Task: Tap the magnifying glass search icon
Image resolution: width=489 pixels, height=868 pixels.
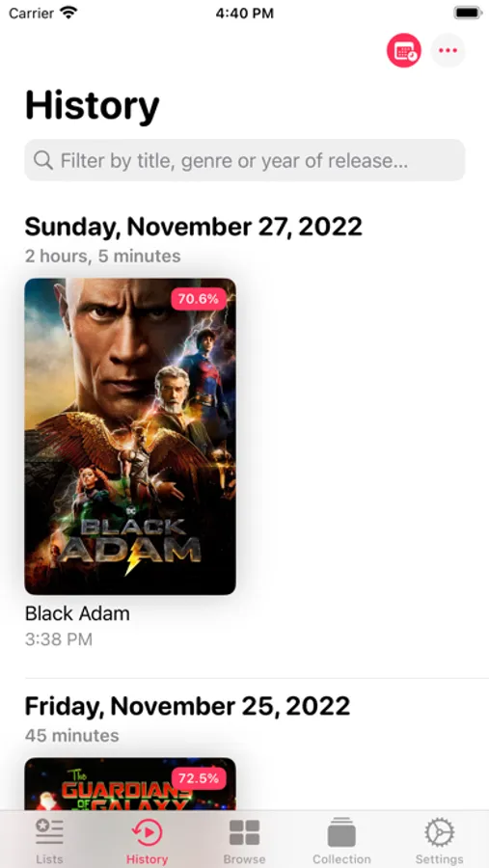Action: [43, 160]
